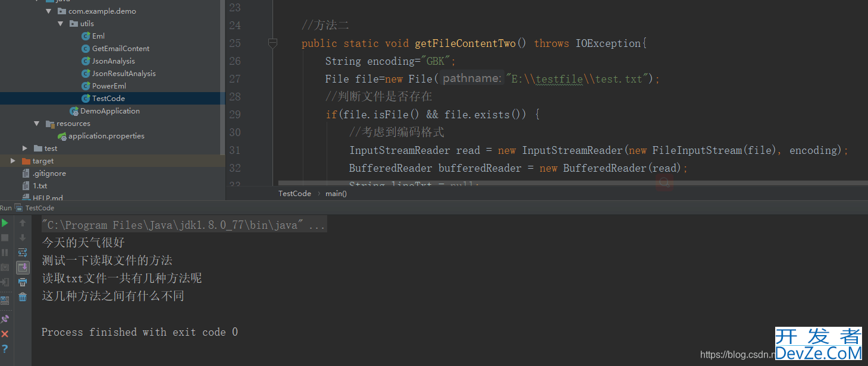
Task: Click the Print console output icon
Action: coord(23,282)
